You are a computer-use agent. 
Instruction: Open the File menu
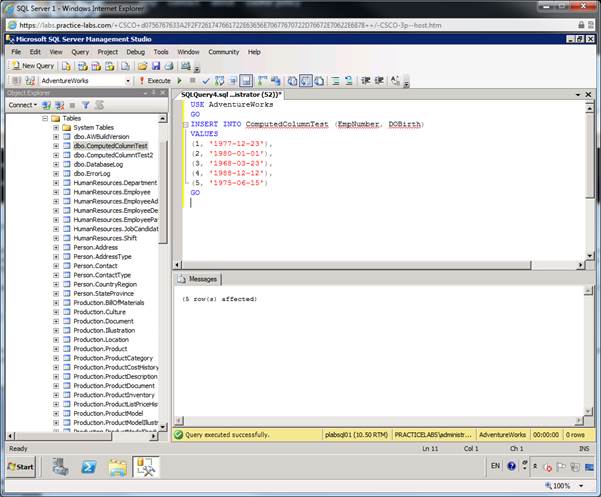tap(16, 52)
